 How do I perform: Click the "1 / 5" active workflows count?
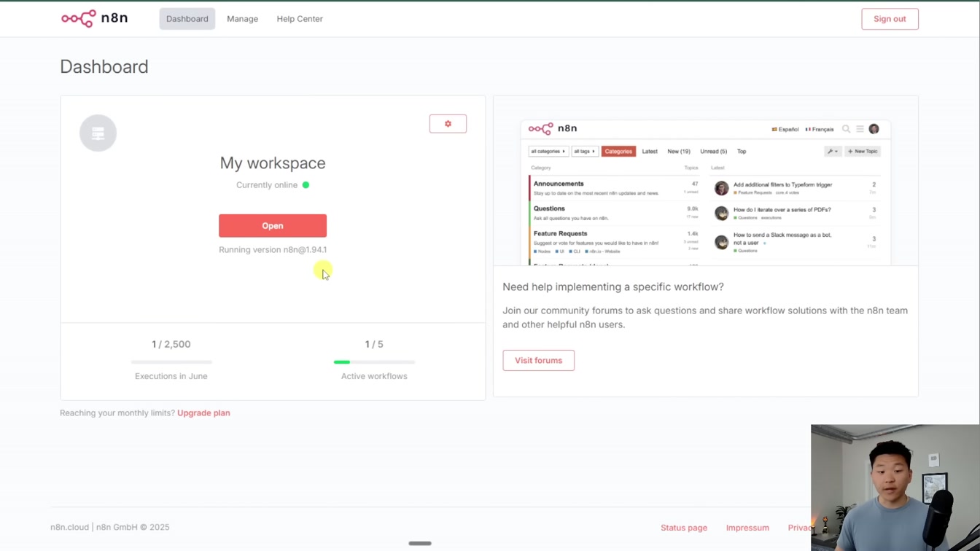click(374, 344)
